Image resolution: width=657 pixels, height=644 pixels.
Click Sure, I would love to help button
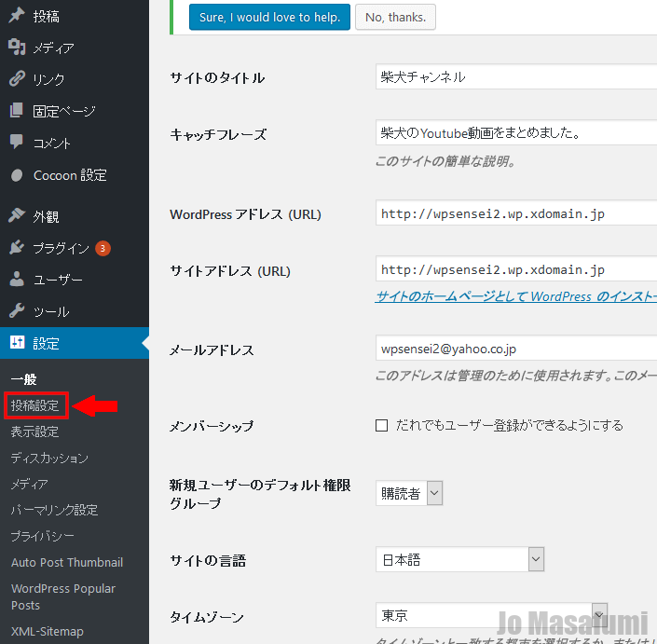[269, 17]
